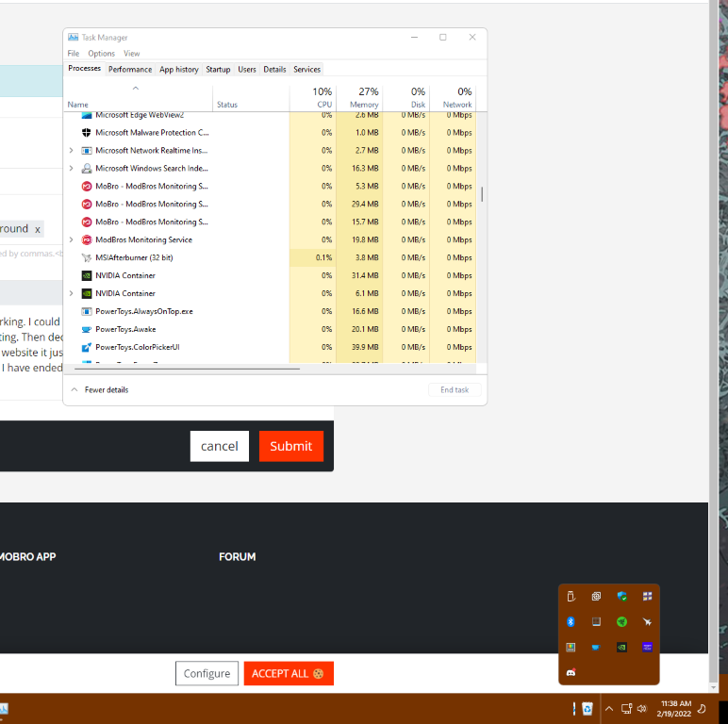Sort processes by Disk column header

tap(406, 97)
